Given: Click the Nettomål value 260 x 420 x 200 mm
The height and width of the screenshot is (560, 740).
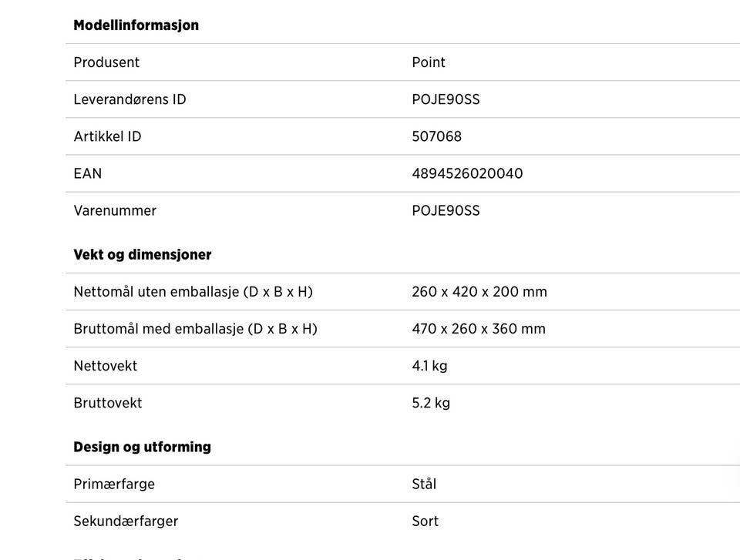Looking at the screenshot, I should point(479,292).
